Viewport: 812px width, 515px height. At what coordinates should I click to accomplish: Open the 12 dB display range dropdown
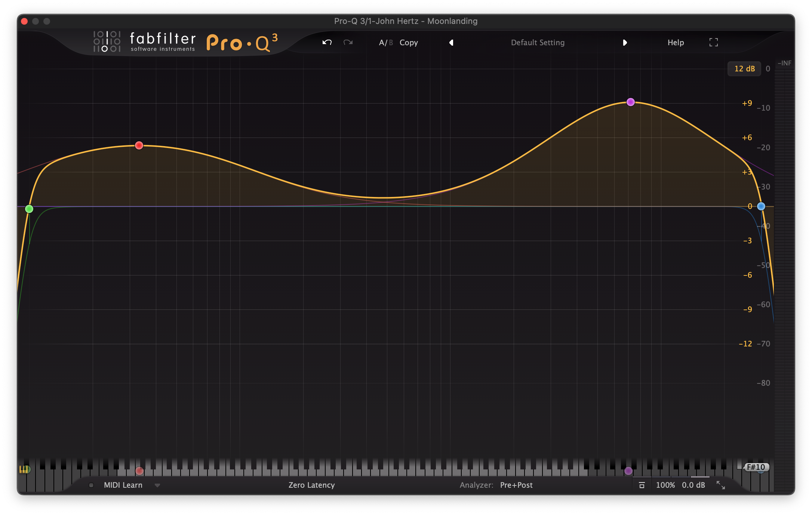point(744,69)
